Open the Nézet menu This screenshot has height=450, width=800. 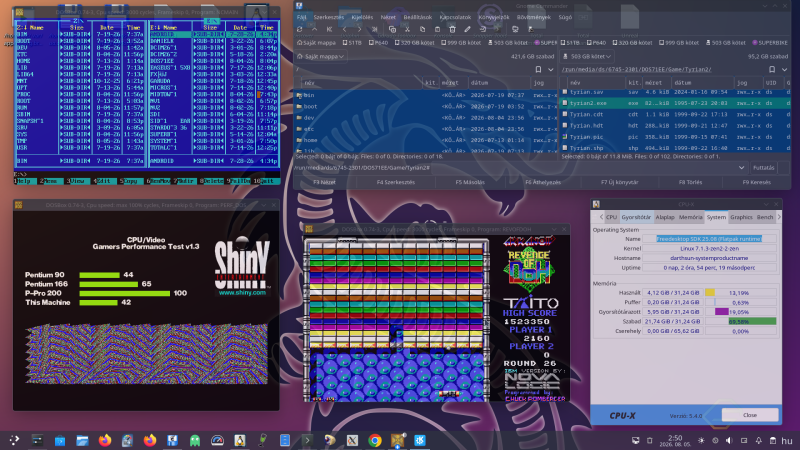coord(388,17)
